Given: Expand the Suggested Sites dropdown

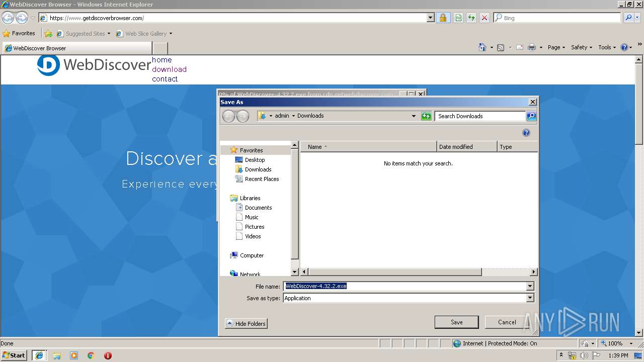Looking at the screenshot, I should point(109,34).
